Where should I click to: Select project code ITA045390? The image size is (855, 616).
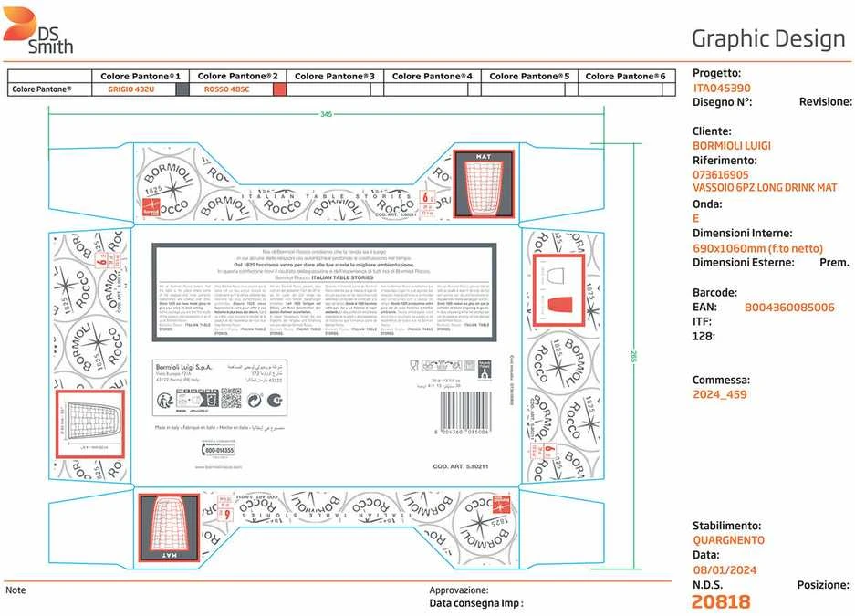pos(722,88)
